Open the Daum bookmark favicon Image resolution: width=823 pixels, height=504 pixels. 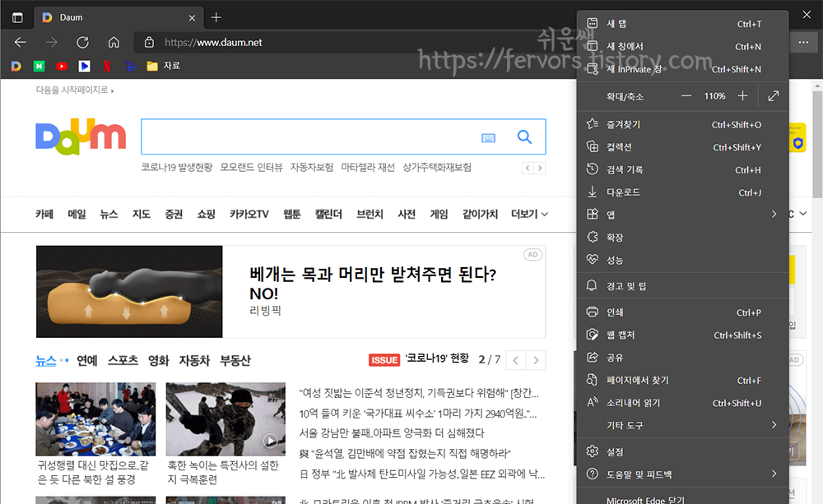click(16, 66)
